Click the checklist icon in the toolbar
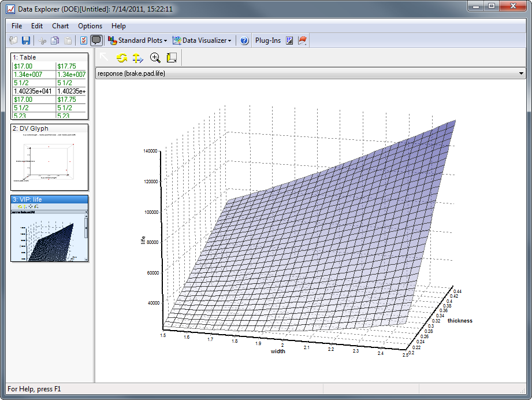 pyautogui.click(x=84, y=40)
